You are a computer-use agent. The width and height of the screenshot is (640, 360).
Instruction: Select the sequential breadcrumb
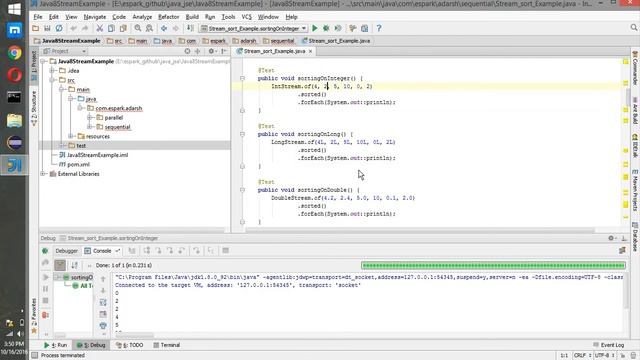279,41
